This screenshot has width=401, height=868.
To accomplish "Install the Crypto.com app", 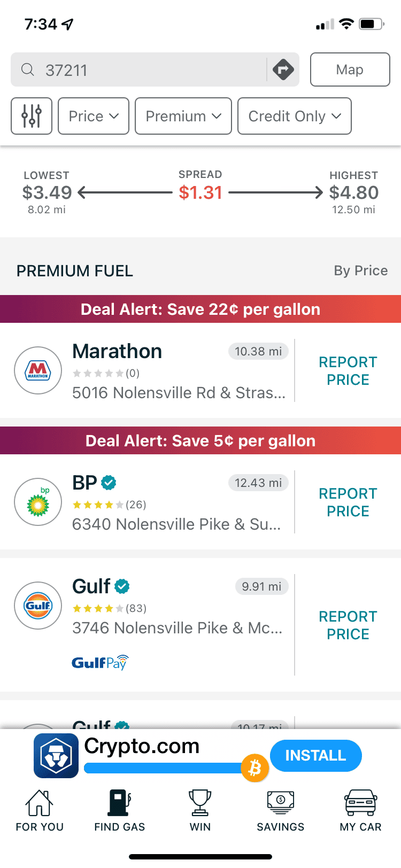I will click(316, 755).
